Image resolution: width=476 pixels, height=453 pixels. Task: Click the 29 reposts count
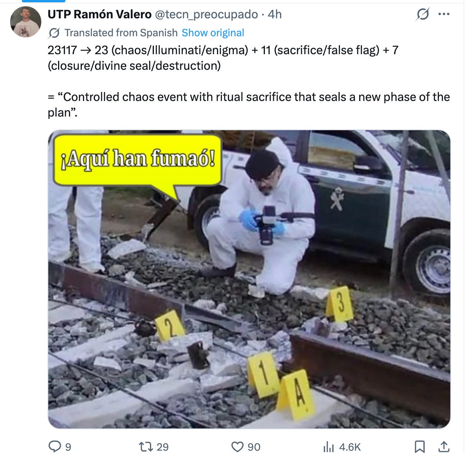click(x=162, y=447)
